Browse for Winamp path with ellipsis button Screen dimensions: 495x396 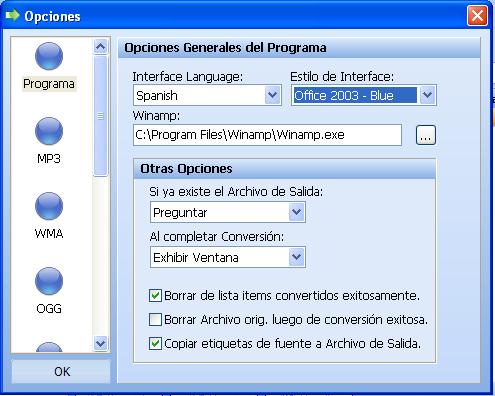[426, 135]
